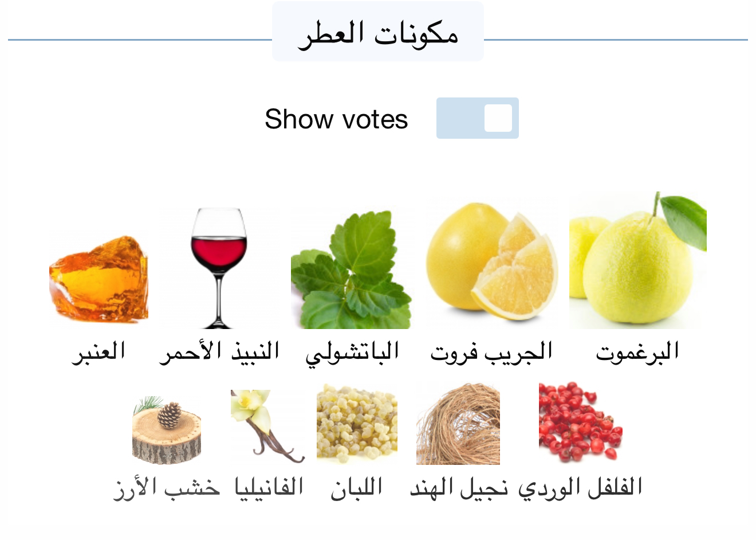Open the الفلفل الوردي label link

580,488
